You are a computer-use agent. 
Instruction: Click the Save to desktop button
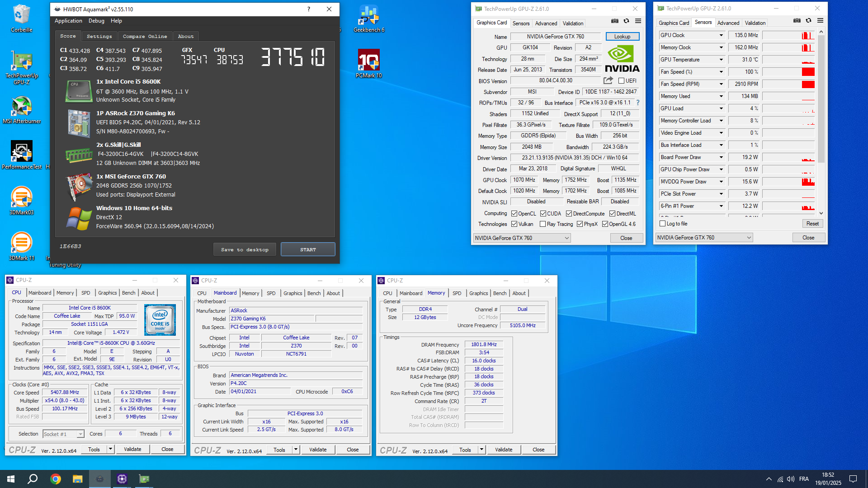245,249
